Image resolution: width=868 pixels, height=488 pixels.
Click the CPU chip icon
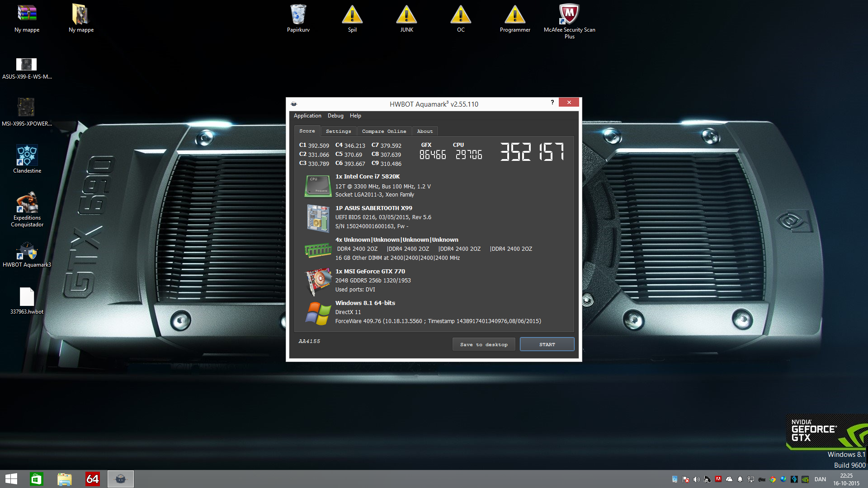pos(318,186)
